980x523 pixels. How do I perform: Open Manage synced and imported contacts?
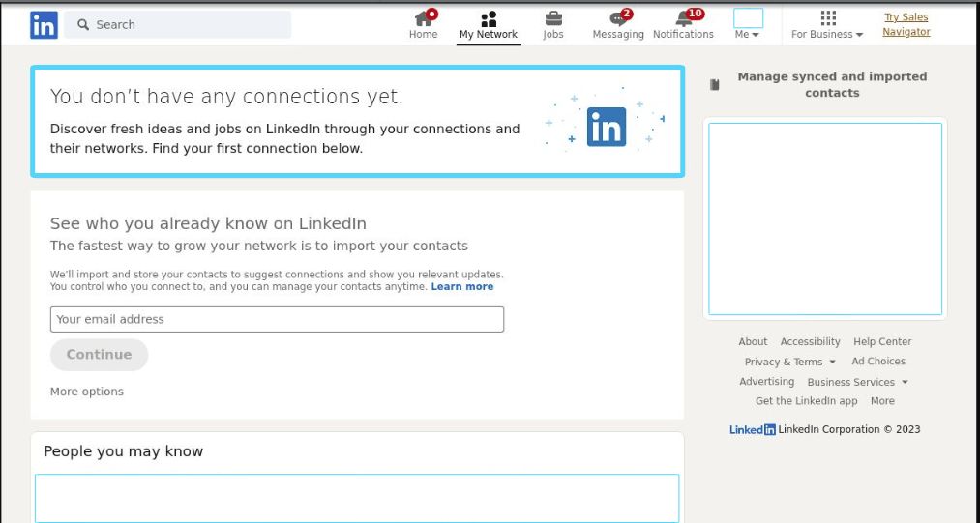coord(832,84)
